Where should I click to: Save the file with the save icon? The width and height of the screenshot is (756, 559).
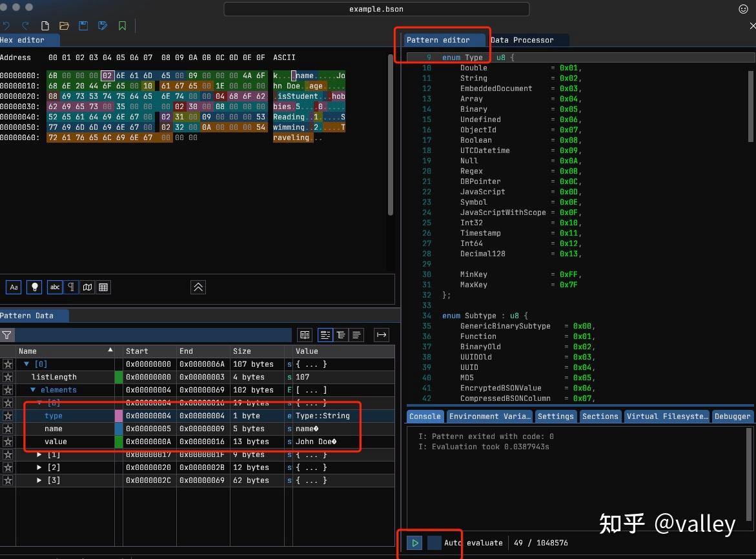(83, 25)
